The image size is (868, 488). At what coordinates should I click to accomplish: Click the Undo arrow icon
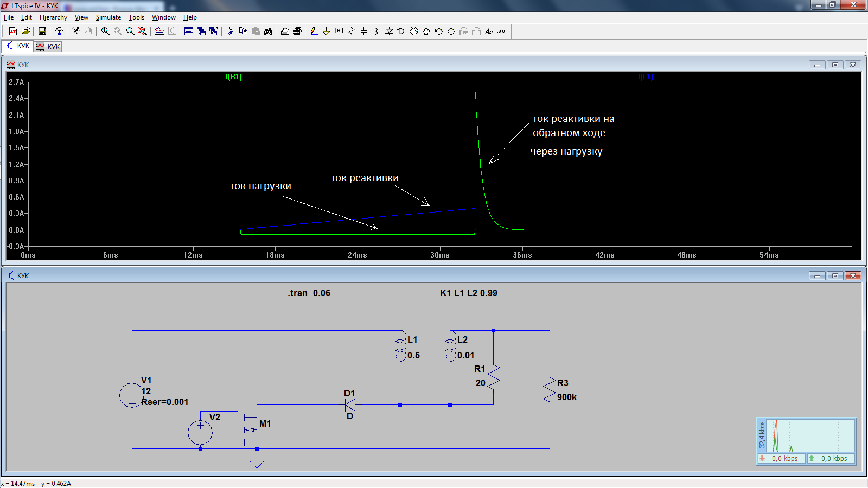point(439,31)
